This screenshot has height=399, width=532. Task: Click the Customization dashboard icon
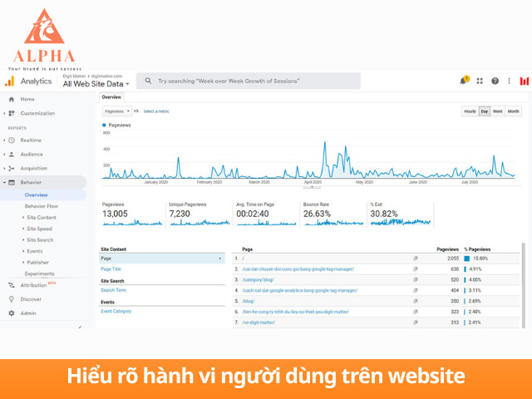(x=12, y=113)
